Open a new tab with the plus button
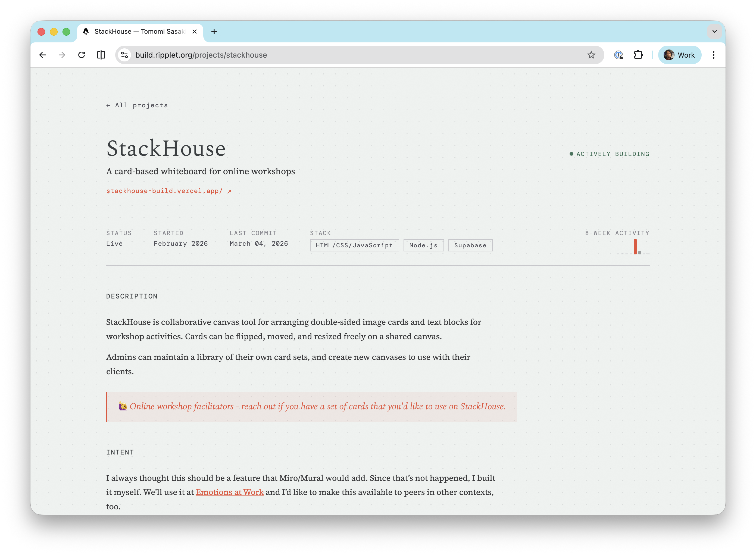 (x=214, y=31)
